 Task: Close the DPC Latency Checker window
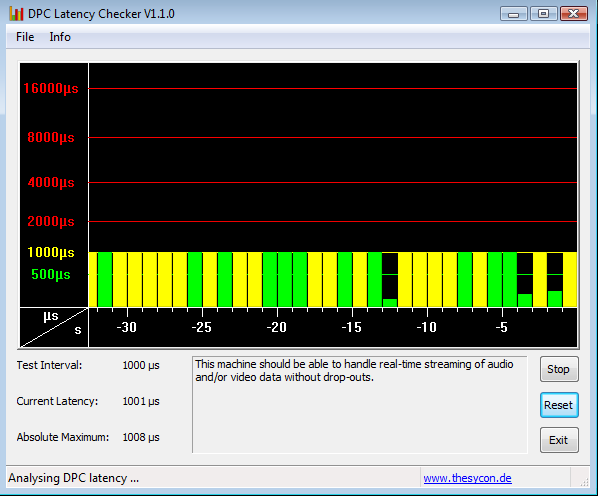(x=574, y=14)
